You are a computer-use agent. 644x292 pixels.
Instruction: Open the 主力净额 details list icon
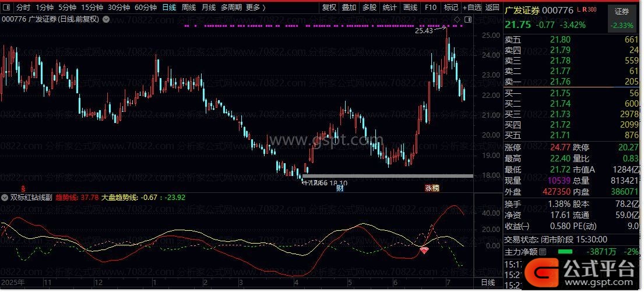543,252
